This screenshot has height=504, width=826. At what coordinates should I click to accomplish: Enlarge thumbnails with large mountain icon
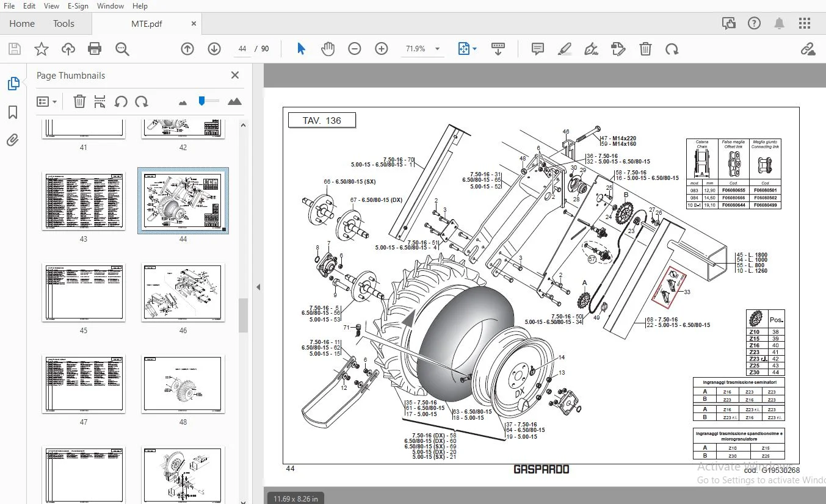[234, 101]
